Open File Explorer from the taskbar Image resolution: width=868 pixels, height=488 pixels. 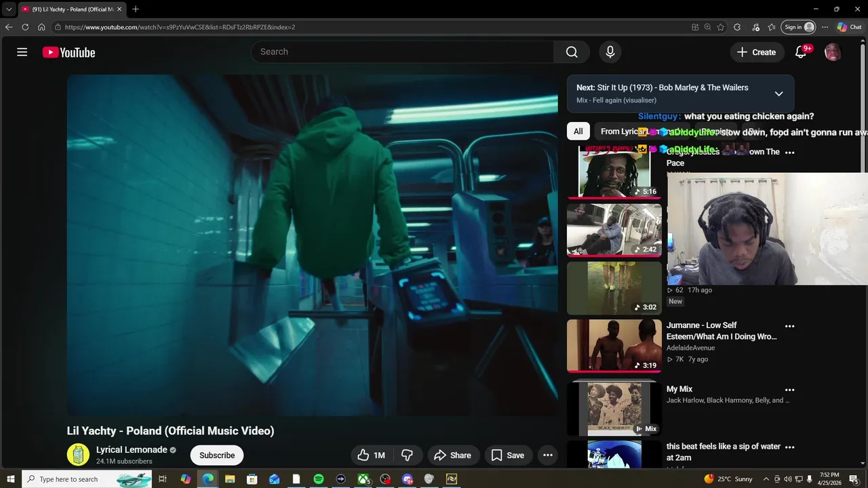coord(230,479)
